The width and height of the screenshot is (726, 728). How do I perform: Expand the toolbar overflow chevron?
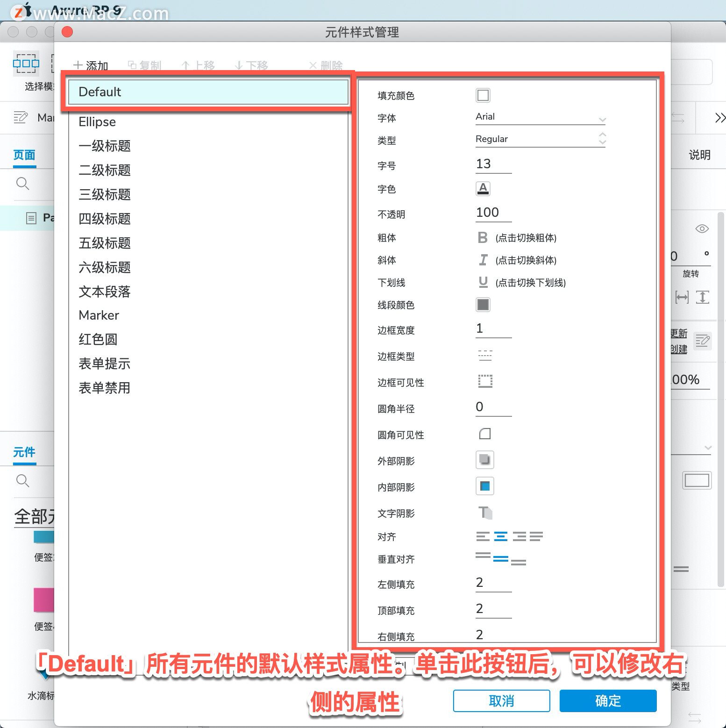tap(720, 118)
